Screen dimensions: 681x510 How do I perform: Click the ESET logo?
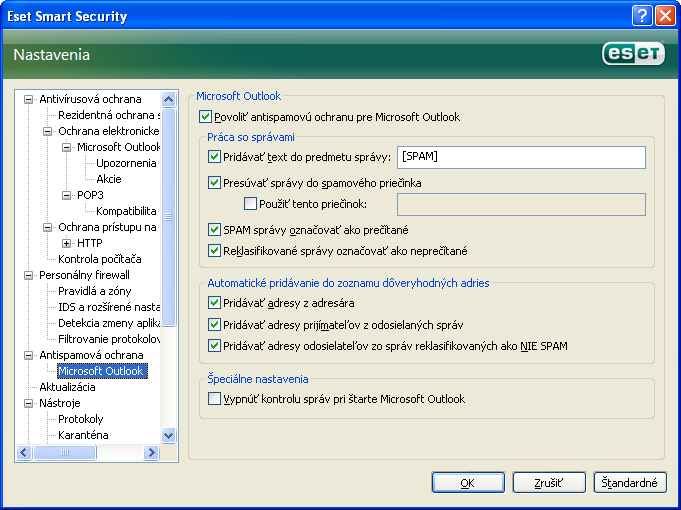[x=633, y=53]
